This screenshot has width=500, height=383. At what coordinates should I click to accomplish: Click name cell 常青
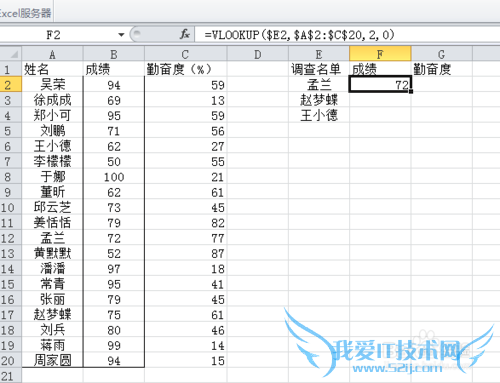point(52,284)
